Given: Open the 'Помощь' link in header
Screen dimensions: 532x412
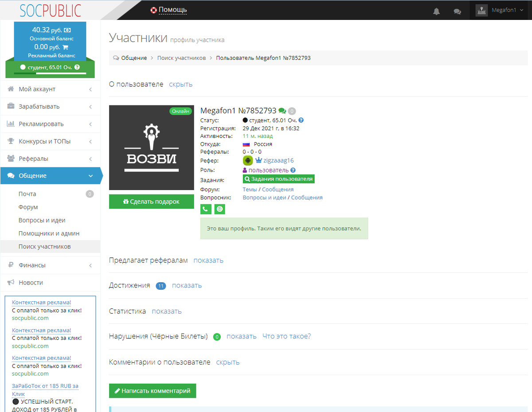Looking at the screenshot, I should (172, 10).
